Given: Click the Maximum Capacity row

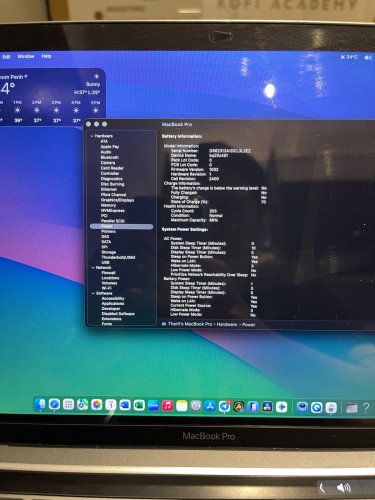Looking at the screenshot, I should click(194, 220).
